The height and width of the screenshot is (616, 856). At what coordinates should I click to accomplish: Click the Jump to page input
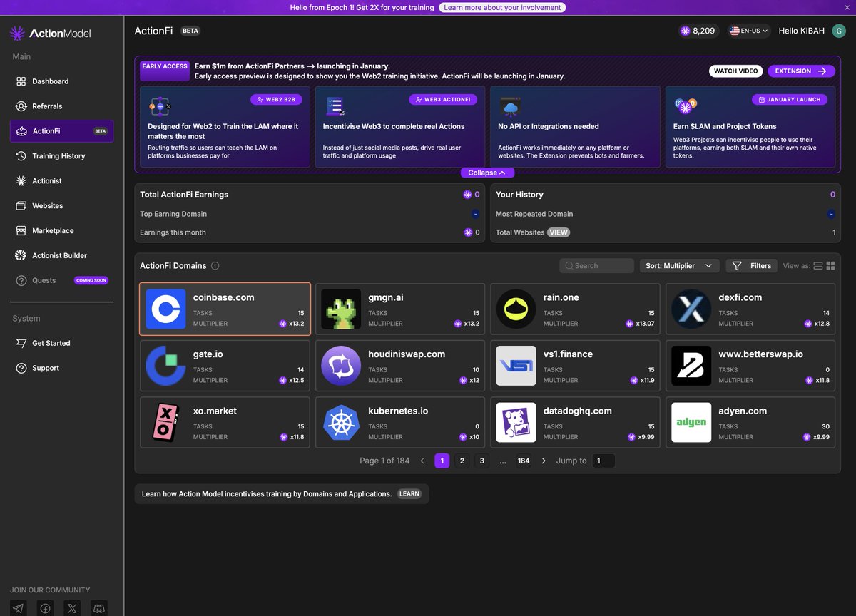(x=603, y=461)
